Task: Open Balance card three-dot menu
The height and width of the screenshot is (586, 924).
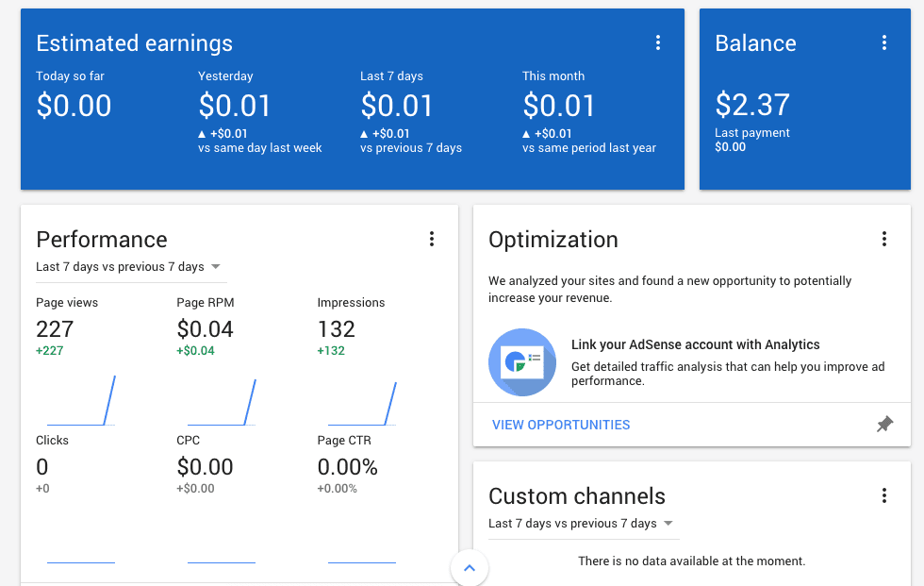Action: (884, 43)
